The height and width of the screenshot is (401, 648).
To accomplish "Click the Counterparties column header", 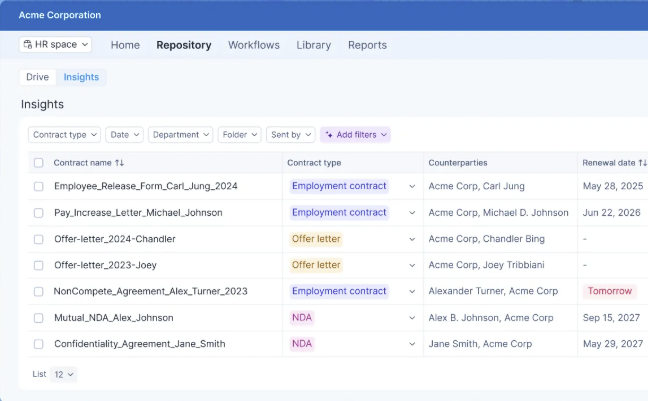I will 458,163.
